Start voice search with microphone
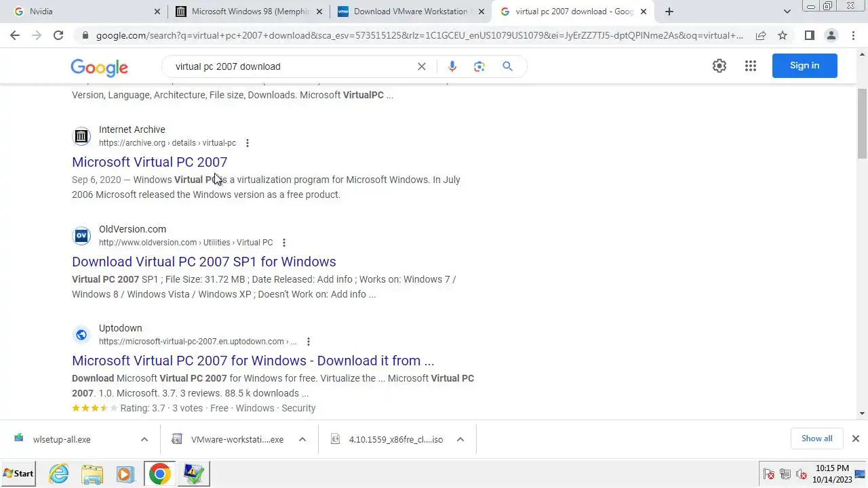 (x=452, y=66)
